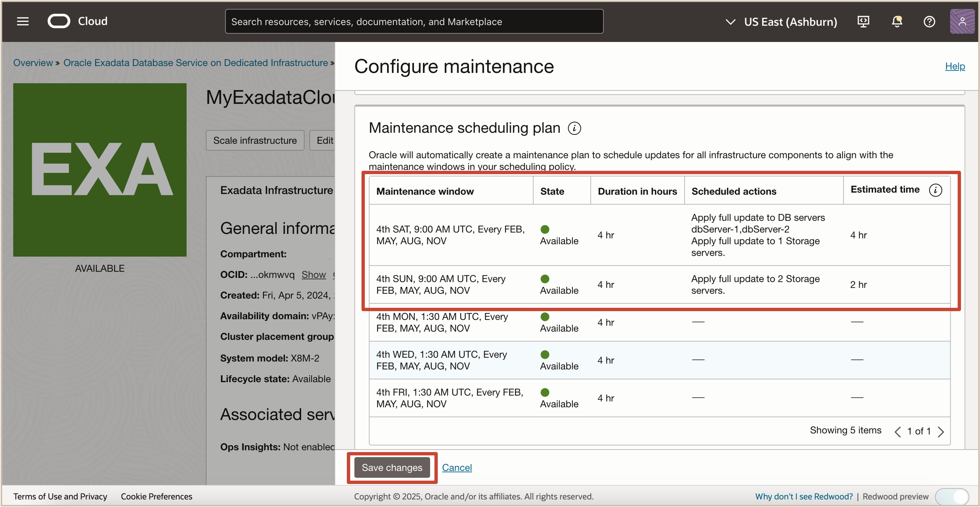The image size is (980, 507).
Task: Toggle the Redwood preview switch
Action: pyautogui.click(x=953, y=496)
